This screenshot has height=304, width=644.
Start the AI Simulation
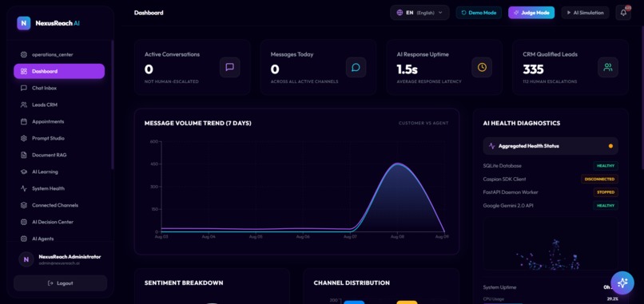(x=585, y=13)
